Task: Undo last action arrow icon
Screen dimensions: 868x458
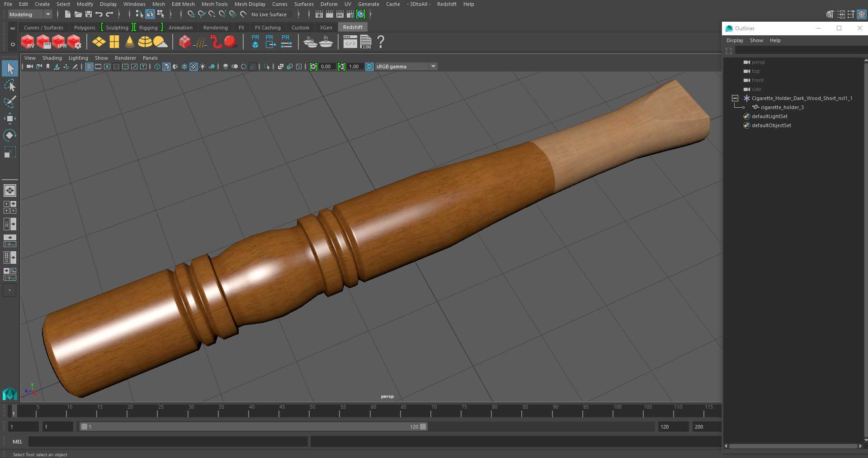Action: (99, 14)
